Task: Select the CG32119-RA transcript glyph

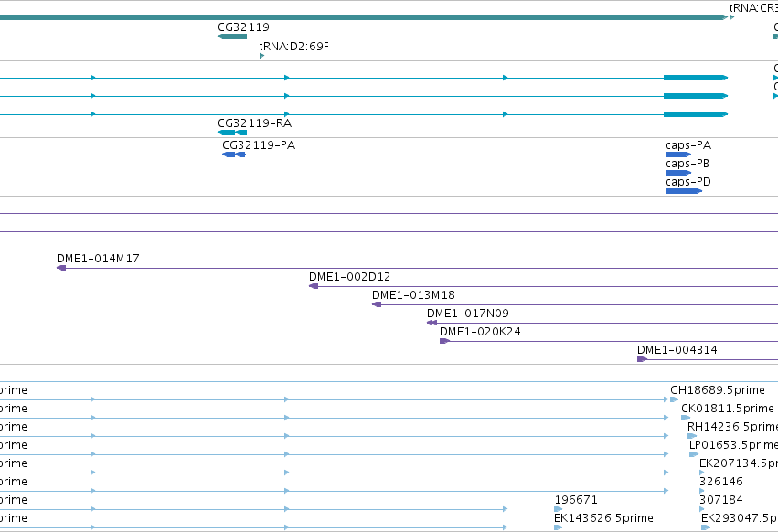Action: 232,133
